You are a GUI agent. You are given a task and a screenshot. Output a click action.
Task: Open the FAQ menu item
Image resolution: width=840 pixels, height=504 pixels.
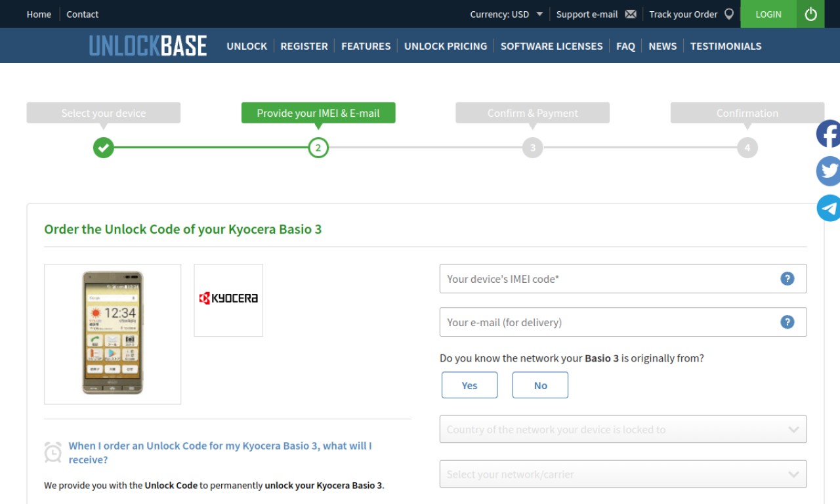(625, 46)
